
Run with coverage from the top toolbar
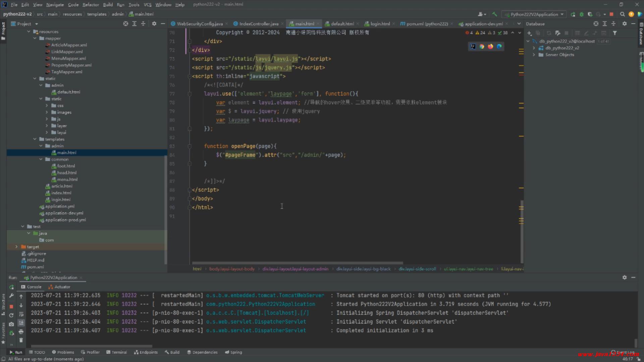pos(590,14)
